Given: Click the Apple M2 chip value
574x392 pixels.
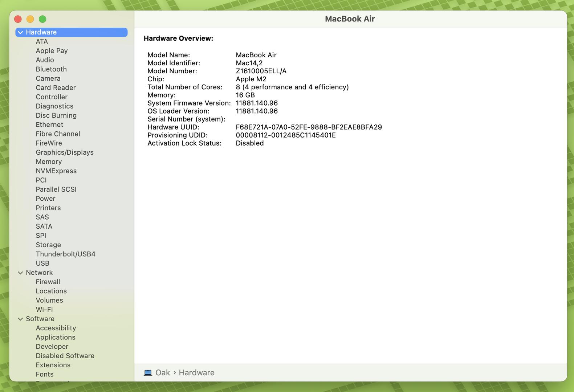Looking at the screenshot, I should click(x=251, y=79).
